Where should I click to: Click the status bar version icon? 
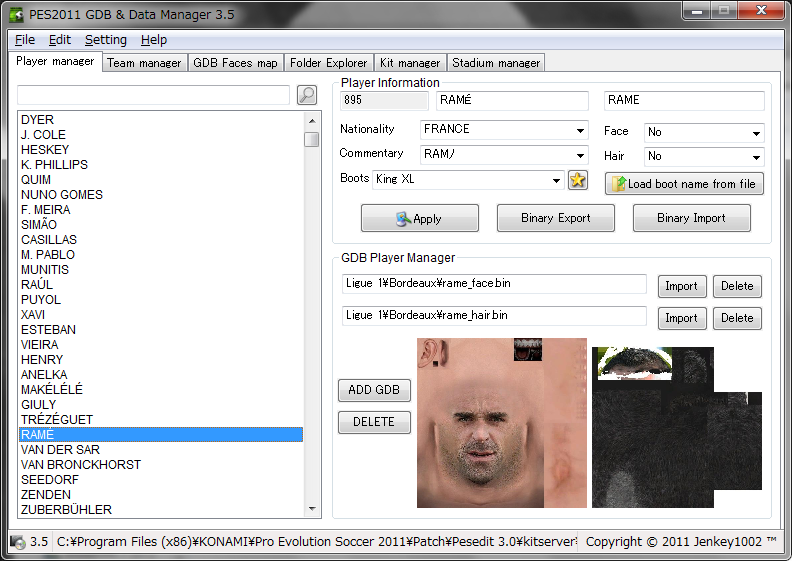17,542
